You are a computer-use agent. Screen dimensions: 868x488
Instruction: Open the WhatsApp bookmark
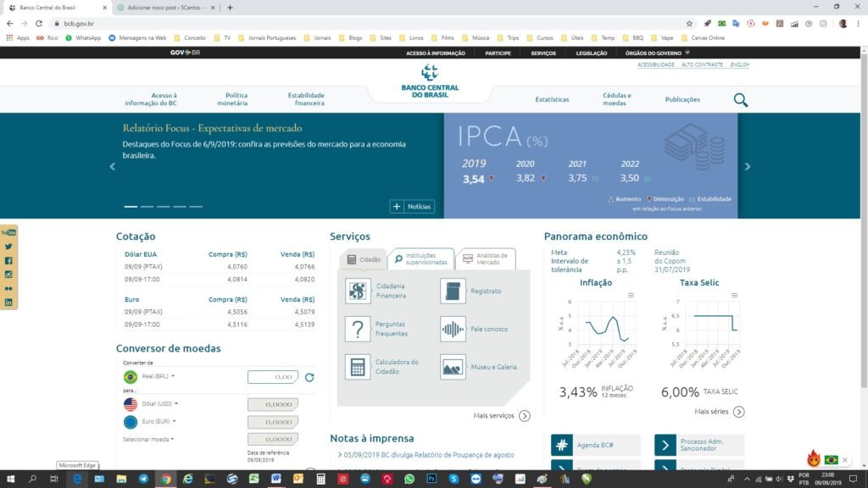84,38
